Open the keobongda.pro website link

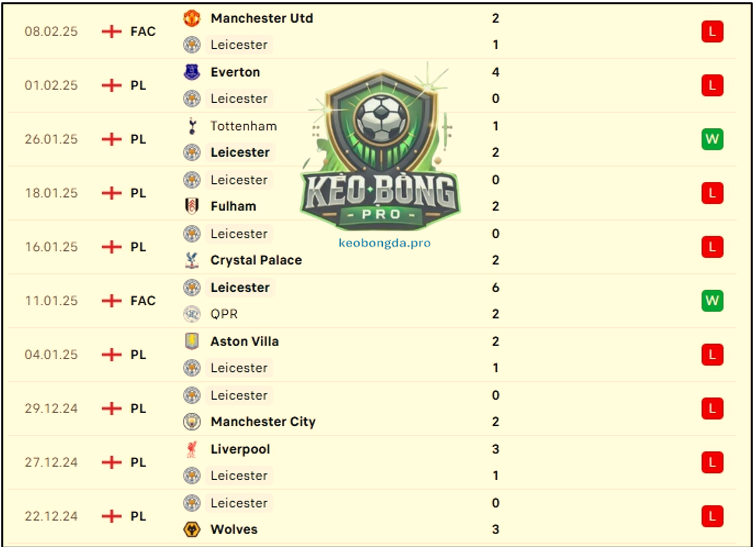coord(384,243)
